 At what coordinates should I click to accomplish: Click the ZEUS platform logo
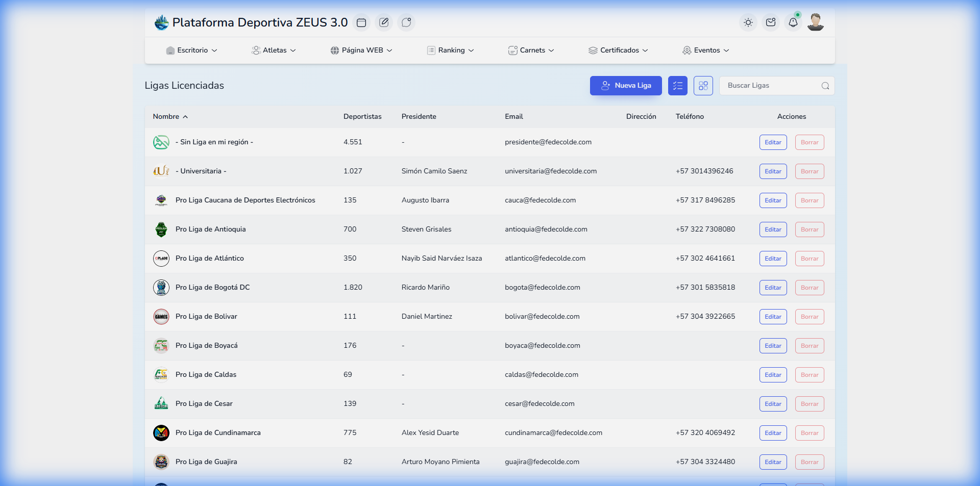(161, 22)
